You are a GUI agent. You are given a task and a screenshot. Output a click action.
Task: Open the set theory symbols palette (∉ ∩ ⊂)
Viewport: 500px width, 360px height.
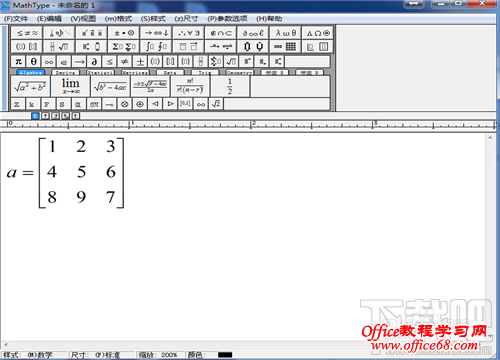point(221,33)
